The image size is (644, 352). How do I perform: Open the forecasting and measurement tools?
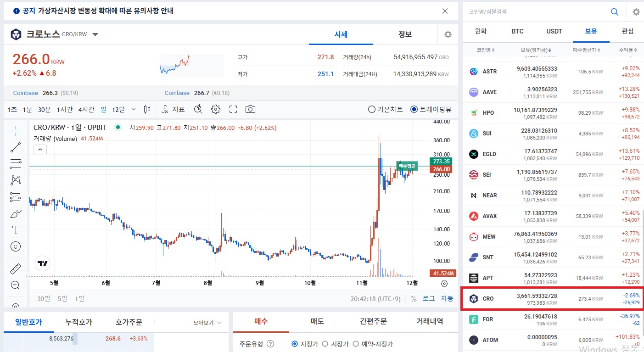pyautogui.click(x=16, y=197)
